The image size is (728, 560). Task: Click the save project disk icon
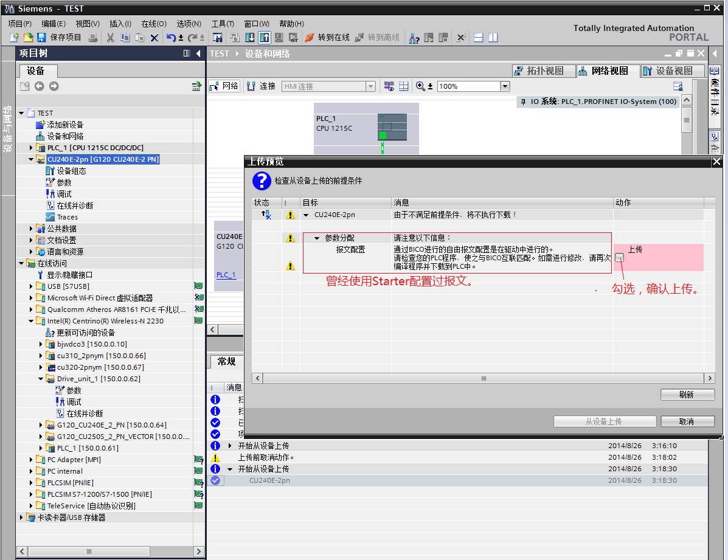pyautogui.click(x=41, y=38)
